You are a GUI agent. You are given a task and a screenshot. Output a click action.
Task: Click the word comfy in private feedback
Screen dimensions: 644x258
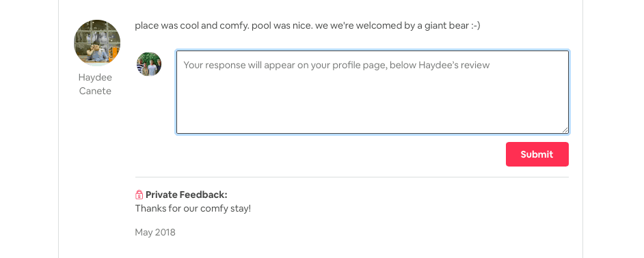pyautogui.click(x=213, y=208)
